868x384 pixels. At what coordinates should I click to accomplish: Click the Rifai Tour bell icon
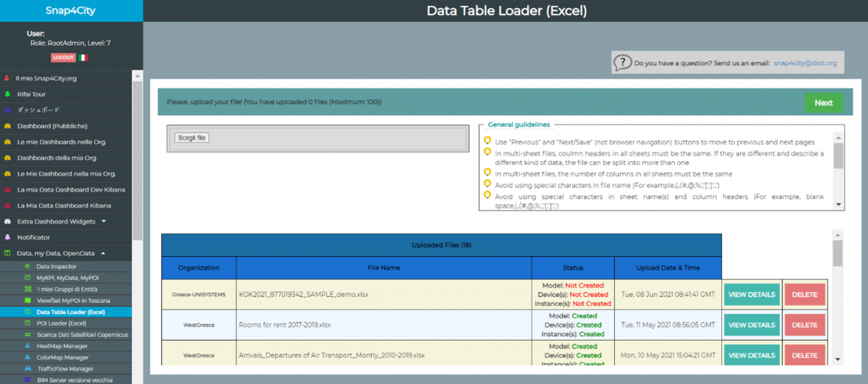(x=7, y=94)
